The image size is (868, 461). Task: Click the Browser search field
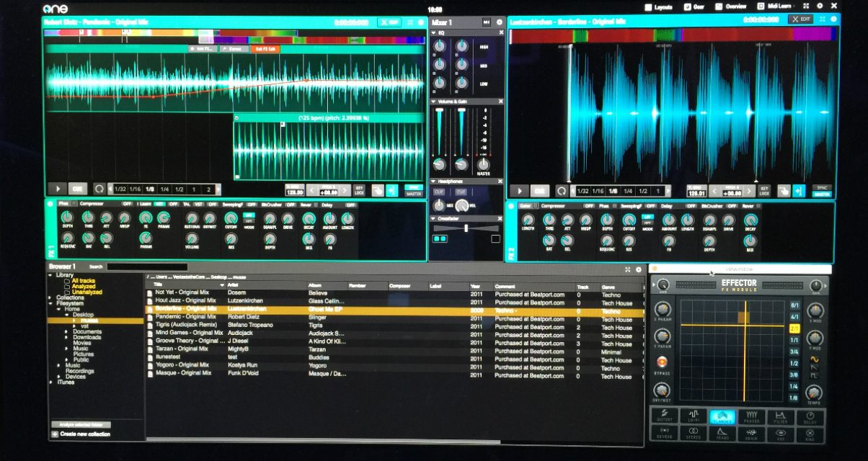point(147,267)
